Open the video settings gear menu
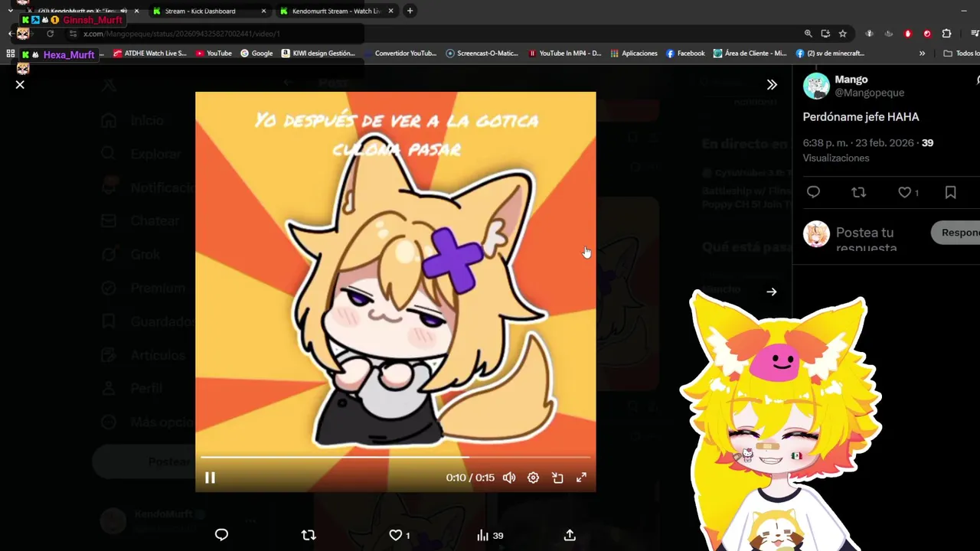The width and height of the screenshot is (980, 551). click(533, 478)
